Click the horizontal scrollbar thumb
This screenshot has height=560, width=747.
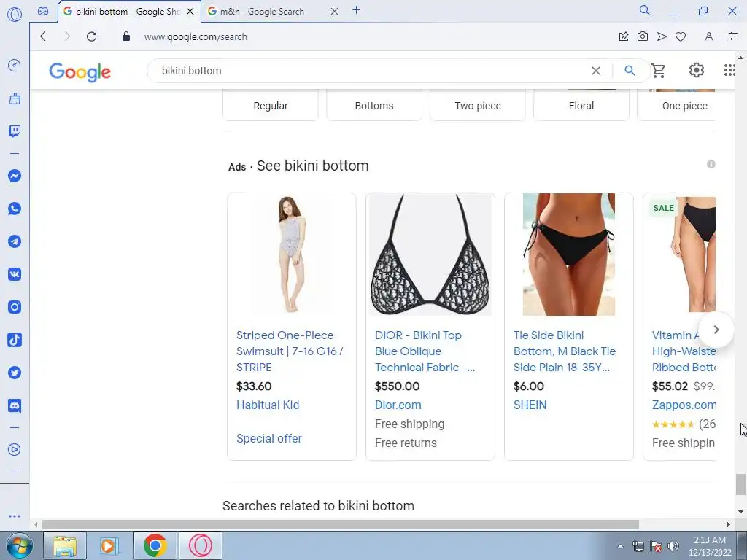pos(340,524)
